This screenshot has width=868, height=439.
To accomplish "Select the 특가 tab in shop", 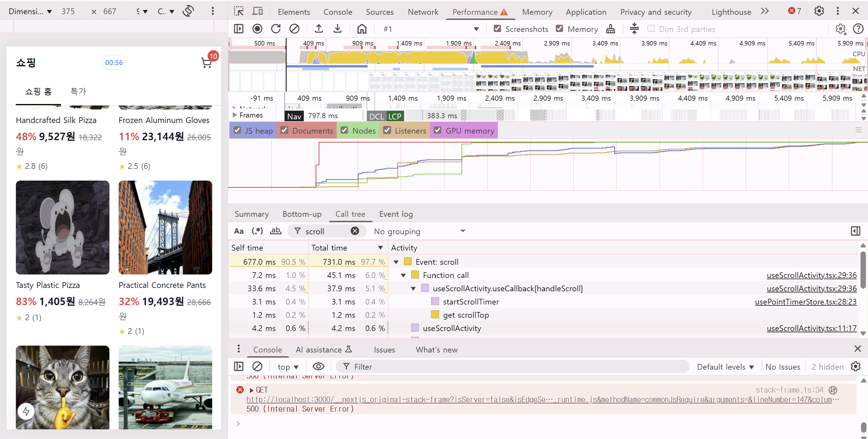I will click(78, 91).
